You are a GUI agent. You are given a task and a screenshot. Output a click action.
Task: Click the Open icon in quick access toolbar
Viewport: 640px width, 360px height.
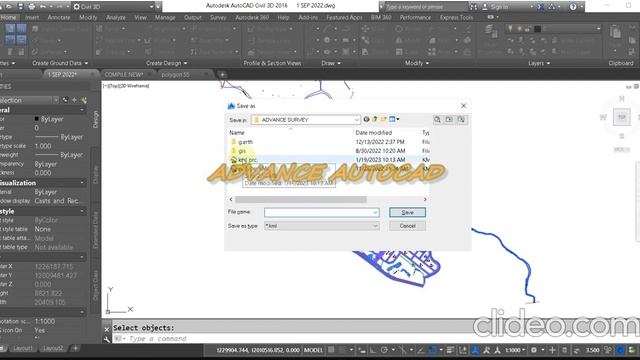coord(9,7)
